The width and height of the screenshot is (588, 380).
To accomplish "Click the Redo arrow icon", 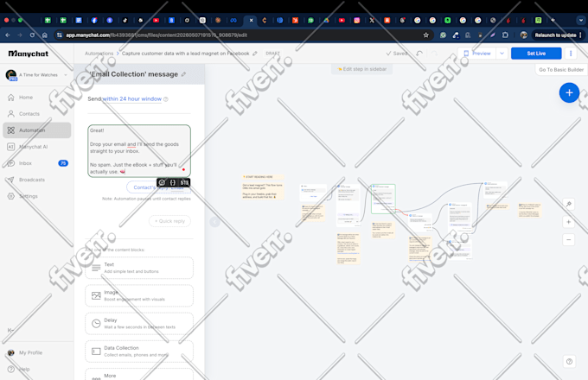I will tap(434, 54).
